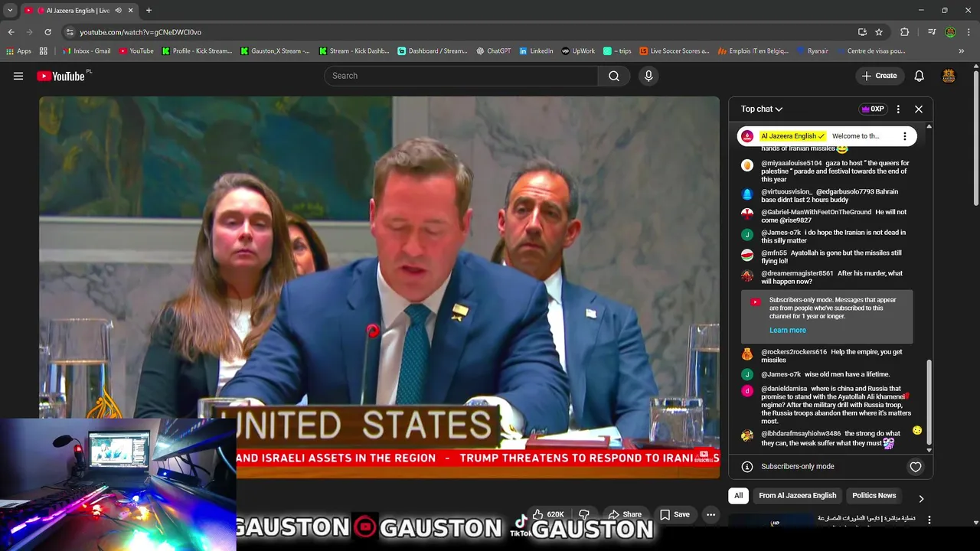
Task: Focus the YouTube Search field
Action: pyautogui.click(x=462, y=76)
